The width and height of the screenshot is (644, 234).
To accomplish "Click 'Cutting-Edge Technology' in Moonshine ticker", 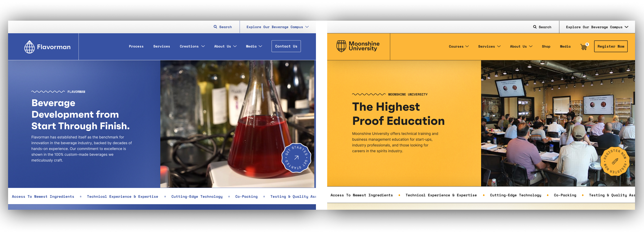I will [x=515, y=195].
